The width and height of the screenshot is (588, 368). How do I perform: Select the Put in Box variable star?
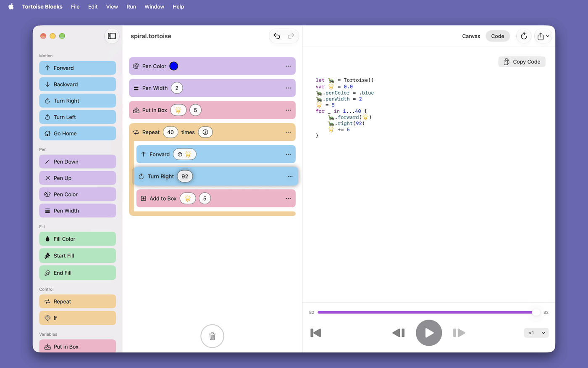(178, 110)
